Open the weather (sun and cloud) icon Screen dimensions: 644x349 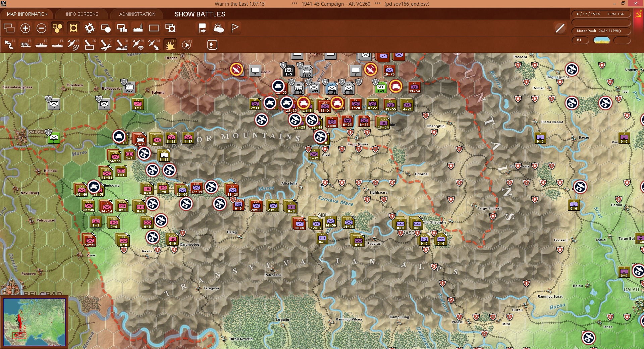click(x=219, y=28)
